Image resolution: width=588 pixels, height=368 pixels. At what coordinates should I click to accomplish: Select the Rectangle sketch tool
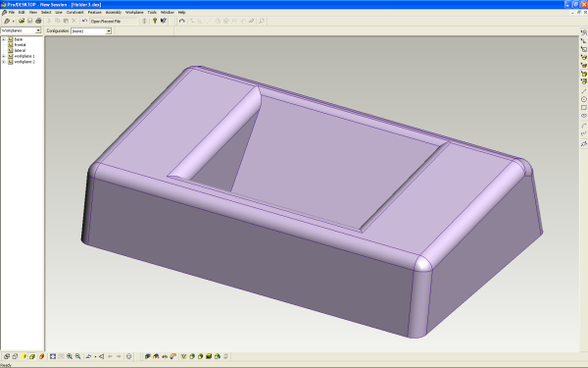[x=583, y=107]
